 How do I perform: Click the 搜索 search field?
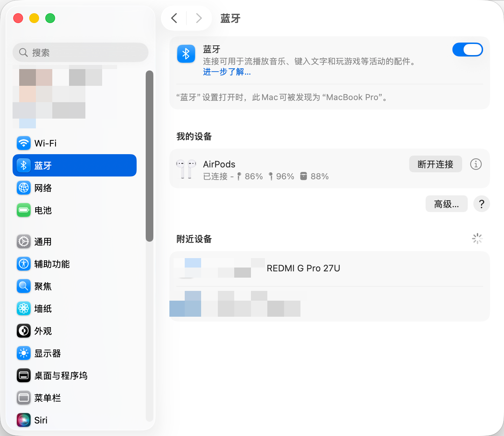click(81, 52)
